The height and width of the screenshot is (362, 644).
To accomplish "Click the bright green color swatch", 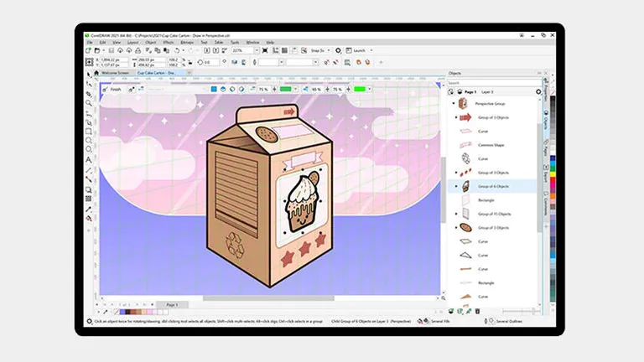I will coord(361,89).
